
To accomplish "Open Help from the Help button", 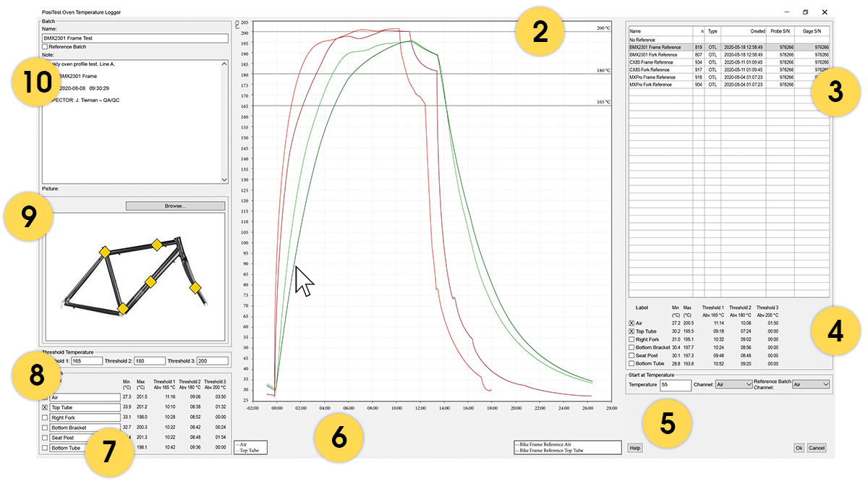I will 634,448.
